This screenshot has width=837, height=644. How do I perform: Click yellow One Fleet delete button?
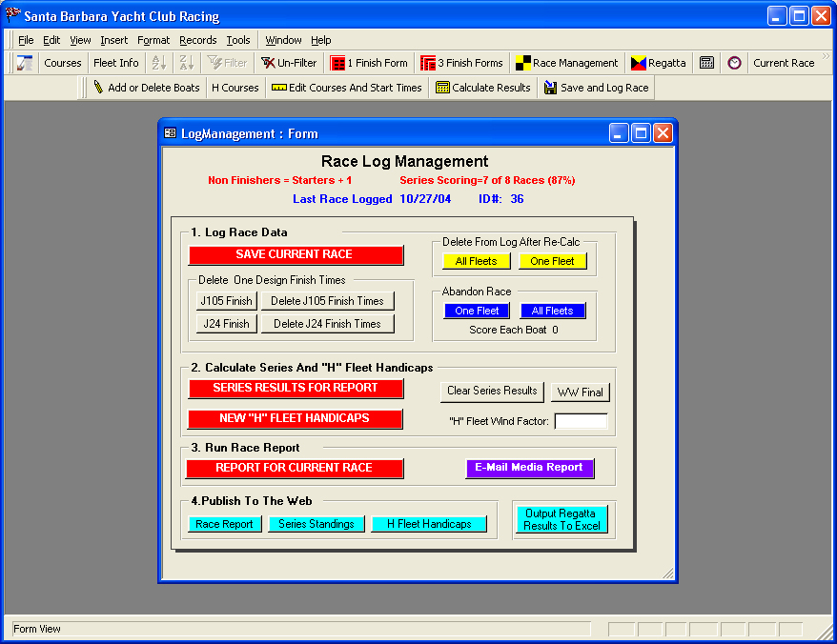553,261
